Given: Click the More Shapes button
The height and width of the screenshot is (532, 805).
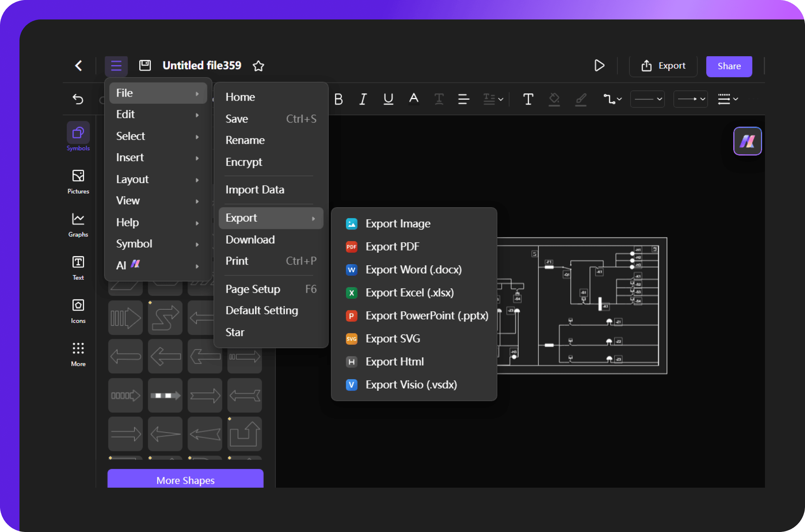Looking at the screenshot, I should click(186, 480).
